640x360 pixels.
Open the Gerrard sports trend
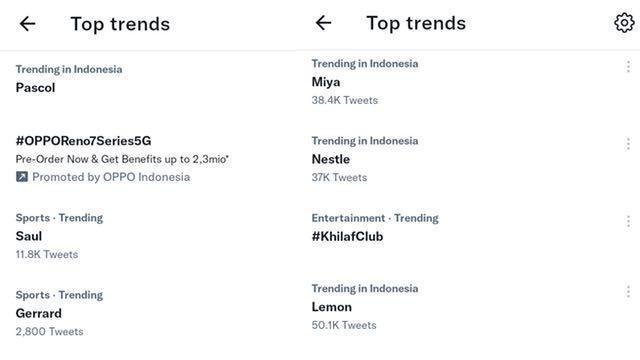(x=39, y=313)
